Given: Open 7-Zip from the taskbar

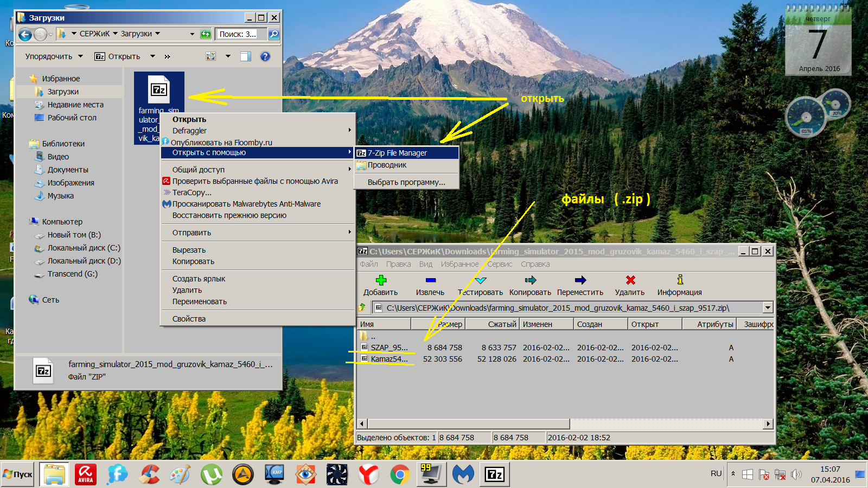Looking at the screenshot, I should pos(495,474).
